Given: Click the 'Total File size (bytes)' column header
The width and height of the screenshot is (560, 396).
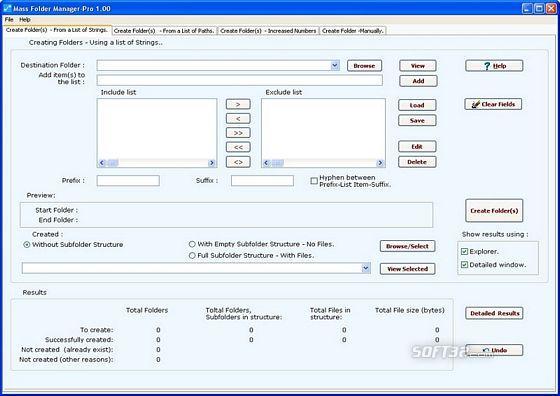Looking at the screenshot, I should [410, 310].
